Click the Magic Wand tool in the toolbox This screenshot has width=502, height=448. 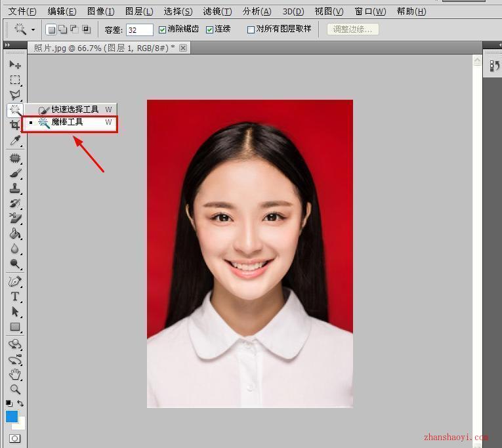(x=14, y=110)
